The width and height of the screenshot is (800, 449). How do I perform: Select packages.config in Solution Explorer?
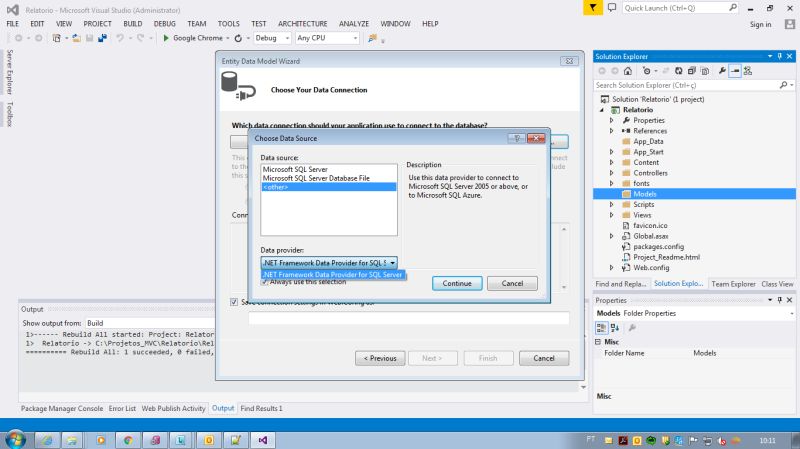[658, 246]
